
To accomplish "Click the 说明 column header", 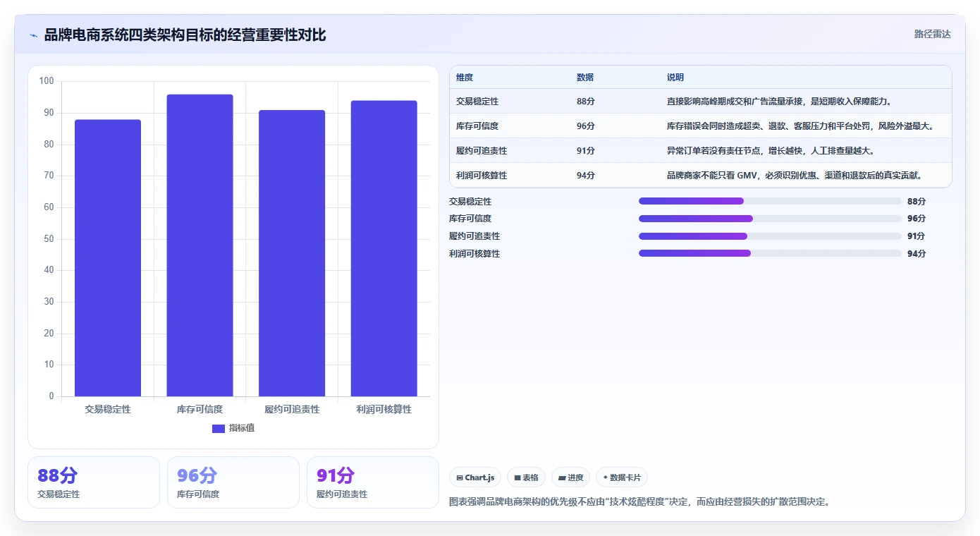I will pyautogui.click(x=675, y=78).
